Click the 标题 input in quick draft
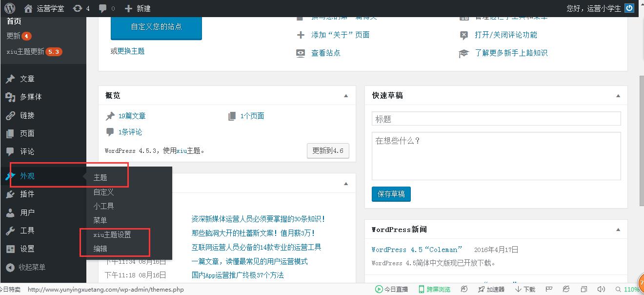The image size is (644, 295). pyautogui.click(x=496, y=118)
